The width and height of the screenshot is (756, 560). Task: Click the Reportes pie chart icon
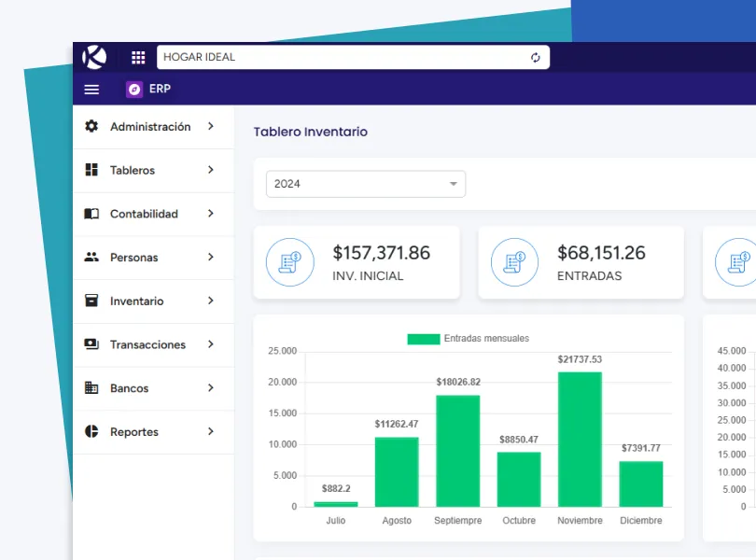coord(91,431)
